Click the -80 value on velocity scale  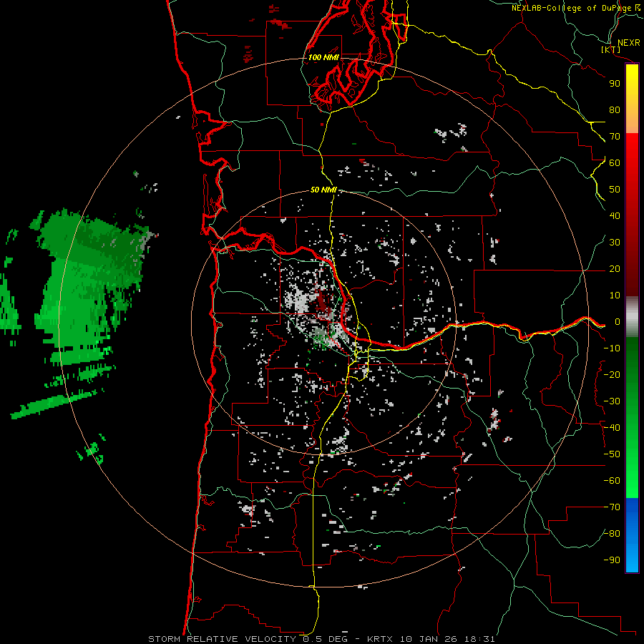click(x=612, y=534)
